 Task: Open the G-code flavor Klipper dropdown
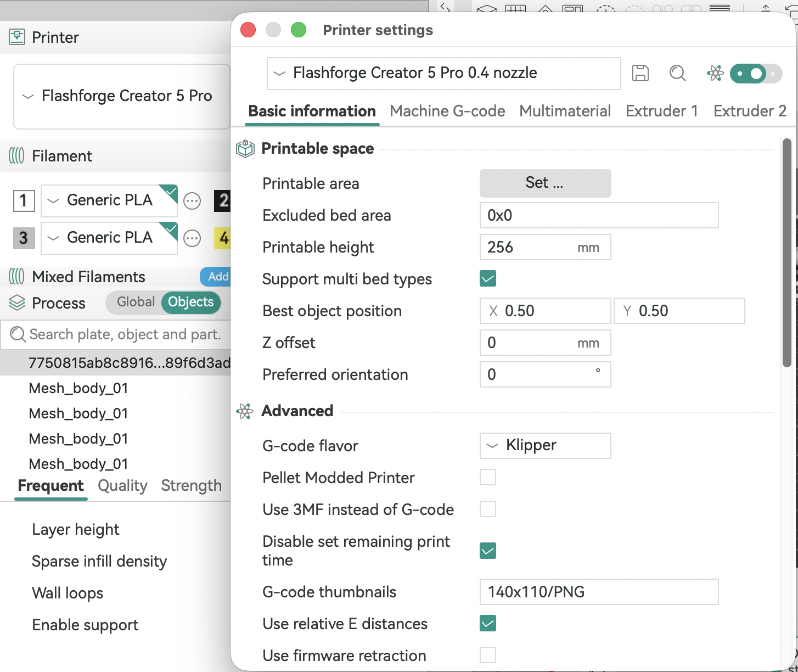(545, 445)
